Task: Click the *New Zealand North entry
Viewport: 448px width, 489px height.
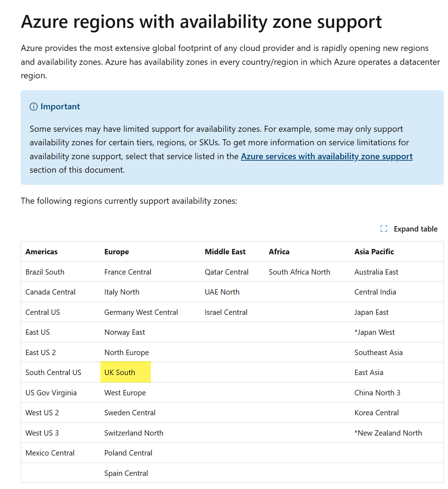Action: pyautogui.click(x=388, y=433)
